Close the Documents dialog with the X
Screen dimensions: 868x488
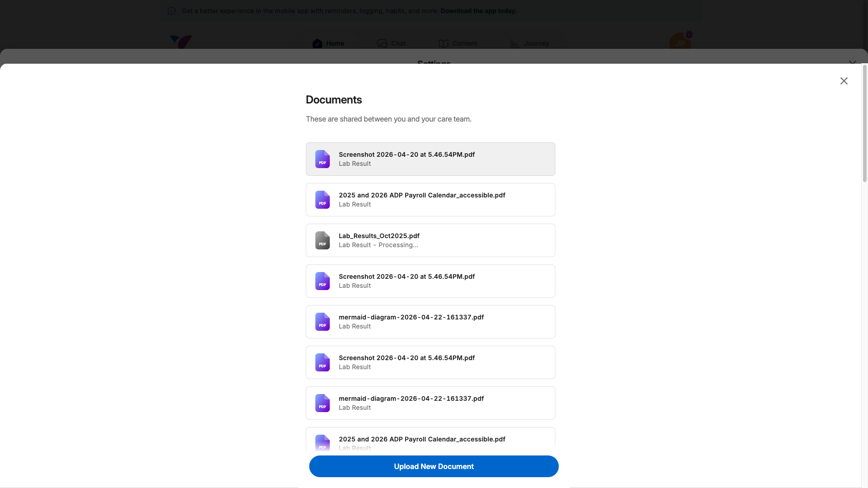[844, 81]
